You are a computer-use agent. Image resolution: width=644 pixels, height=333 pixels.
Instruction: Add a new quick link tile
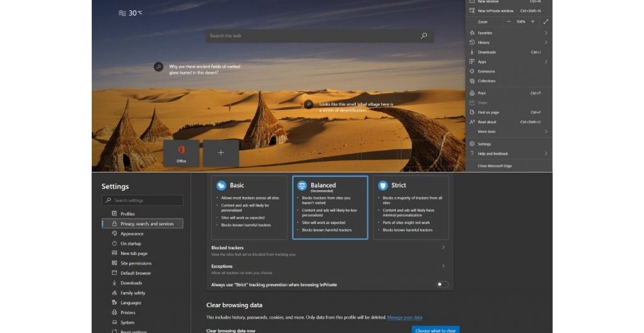tap(221, 153)
